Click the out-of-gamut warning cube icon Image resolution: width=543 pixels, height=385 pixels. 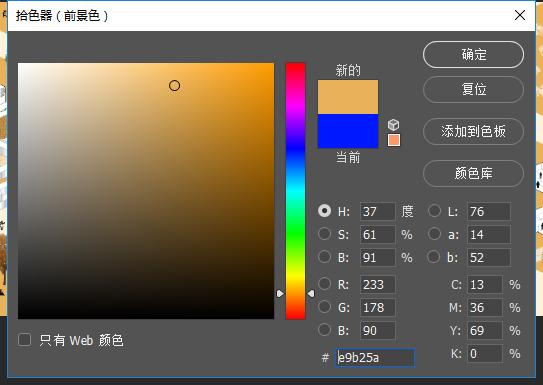click(393, 125)
